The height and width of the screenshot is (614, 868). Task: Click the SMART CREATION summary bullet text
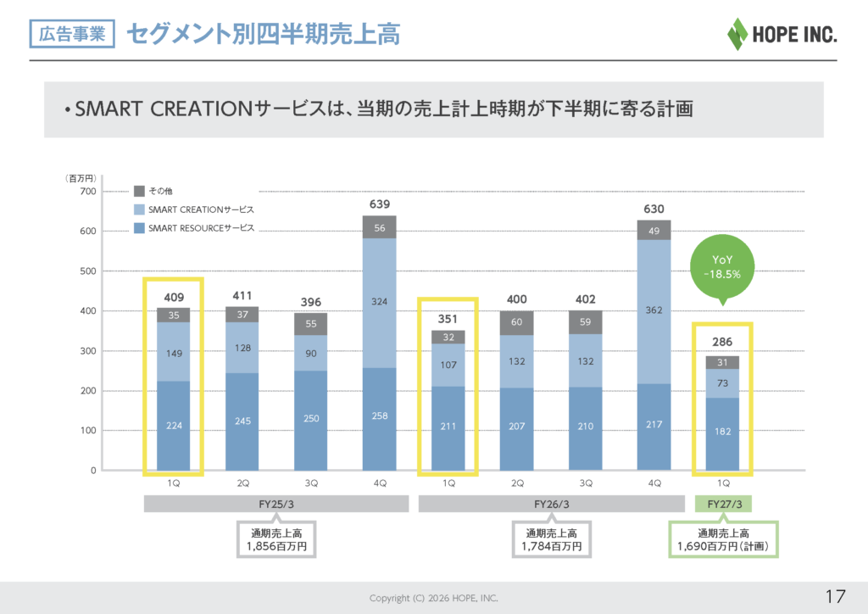pos(379,109)
